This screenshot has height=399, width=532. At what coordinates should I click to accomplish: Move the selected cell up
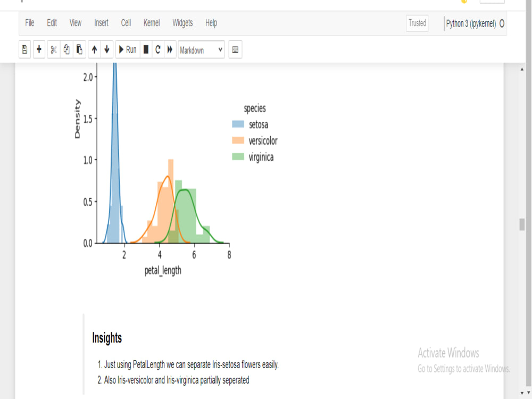click(94, 49)
